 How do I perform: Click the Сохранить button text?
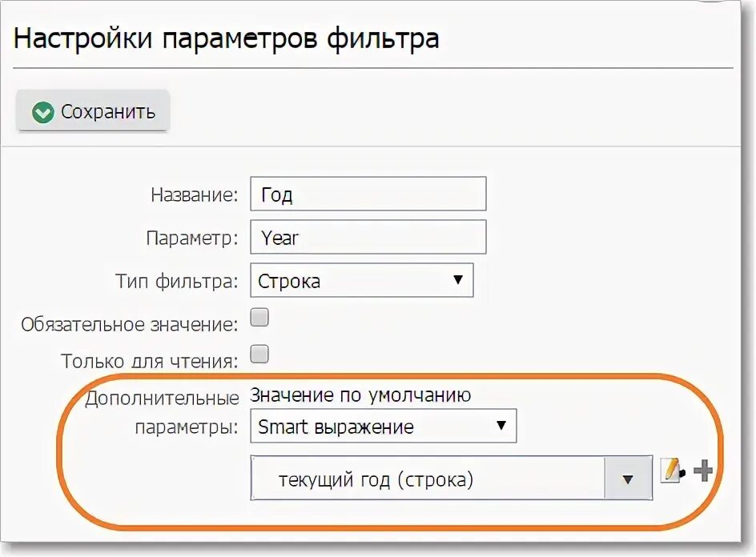pos(108,112)
